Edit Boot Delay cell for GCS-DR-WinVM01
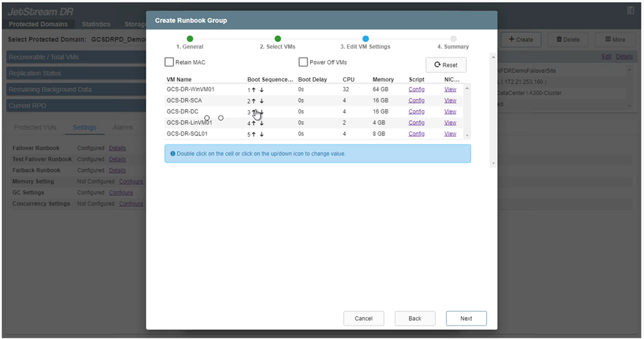 coord(302,89)
